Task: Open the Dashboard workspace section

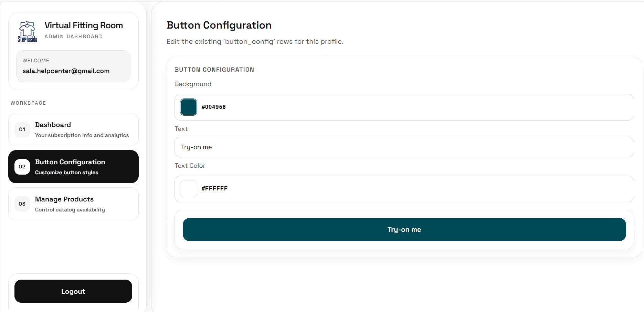Action: 73,129
